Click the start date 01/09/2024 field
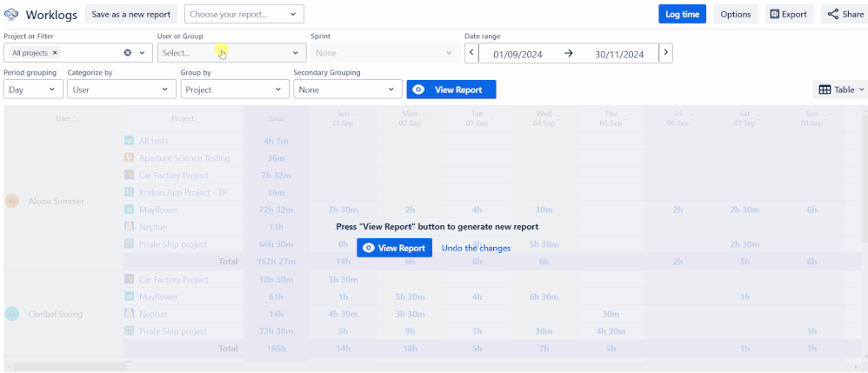 [x=517, y=54]
